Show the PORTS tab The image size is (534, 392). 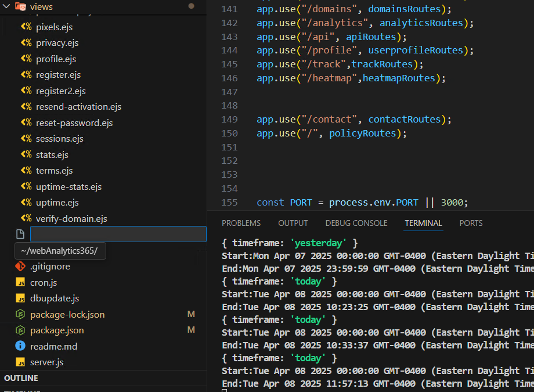(471, 223)
